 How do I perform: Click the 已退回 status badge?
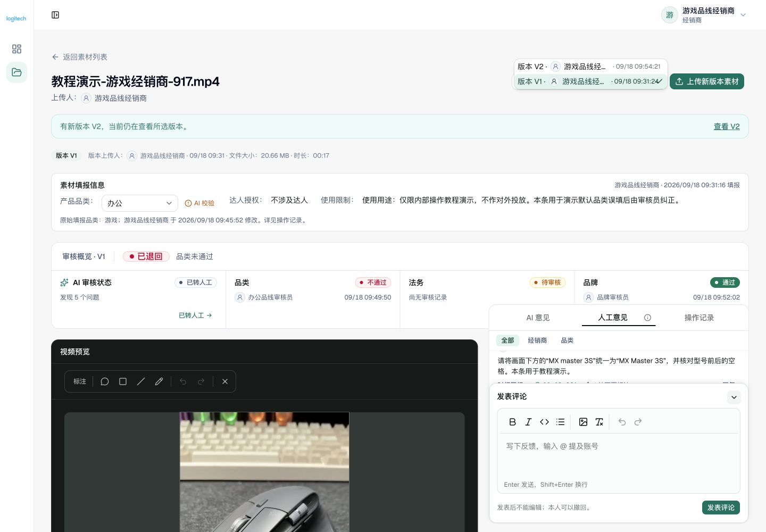coord(146,256)
